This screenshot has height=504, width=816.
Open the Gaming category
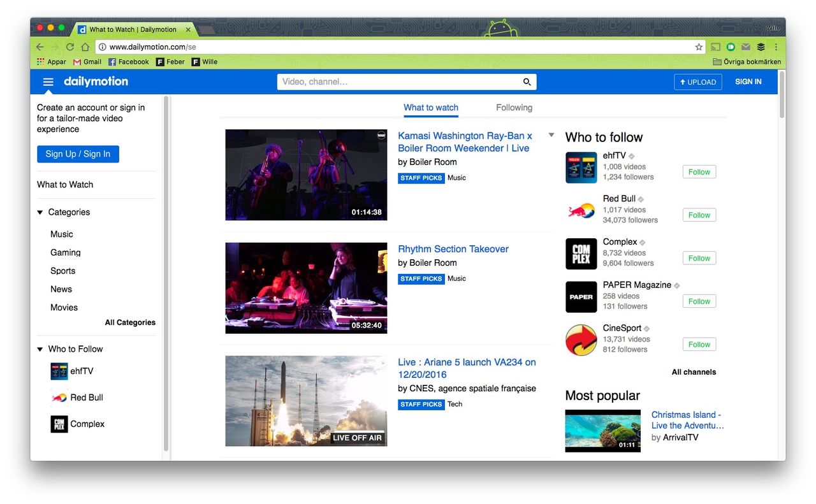tap(66, 252)
